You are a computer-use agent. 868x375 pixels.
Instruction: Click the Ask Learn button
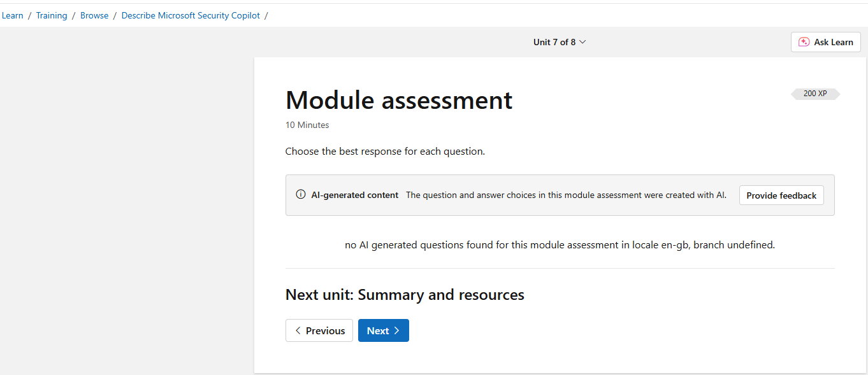coord(826,42)
